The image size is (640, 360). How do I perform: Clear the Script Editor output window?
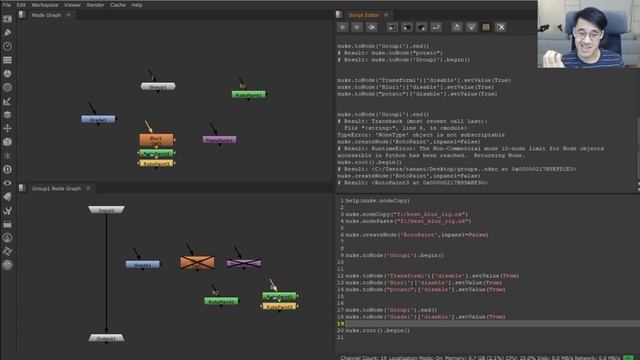(500, 27)
